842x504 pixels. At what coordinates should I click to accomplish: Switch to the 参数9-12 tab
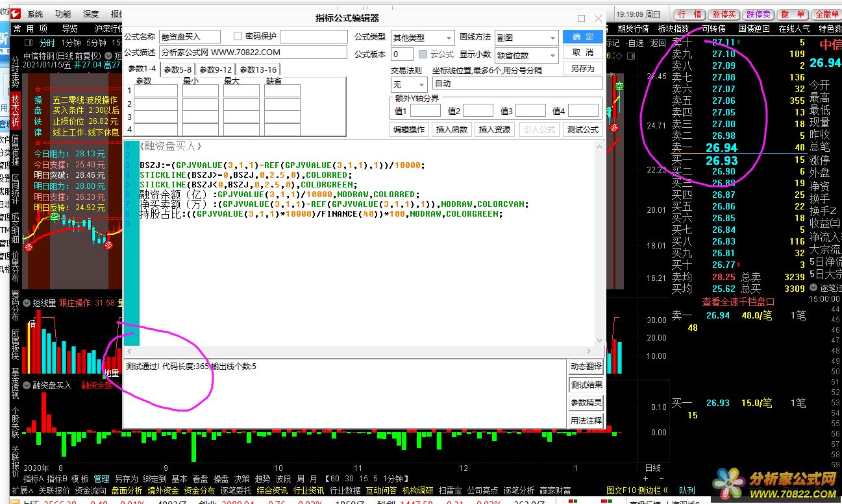pos(215,69)
